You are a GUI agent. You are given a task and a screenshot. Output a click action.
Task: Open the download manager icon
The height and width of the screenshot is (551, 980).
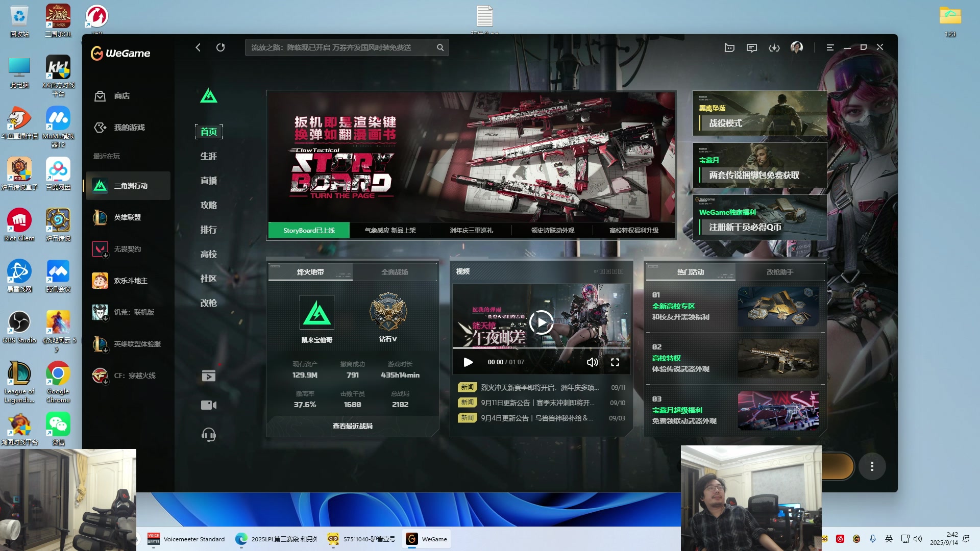click(x=774, y=47)
